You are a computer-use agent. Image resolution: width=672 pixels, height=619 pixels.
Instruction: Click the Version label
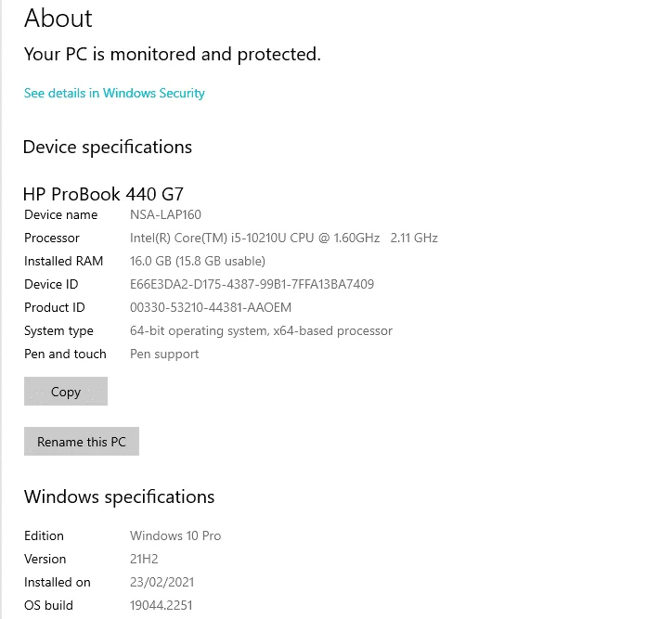45,559
